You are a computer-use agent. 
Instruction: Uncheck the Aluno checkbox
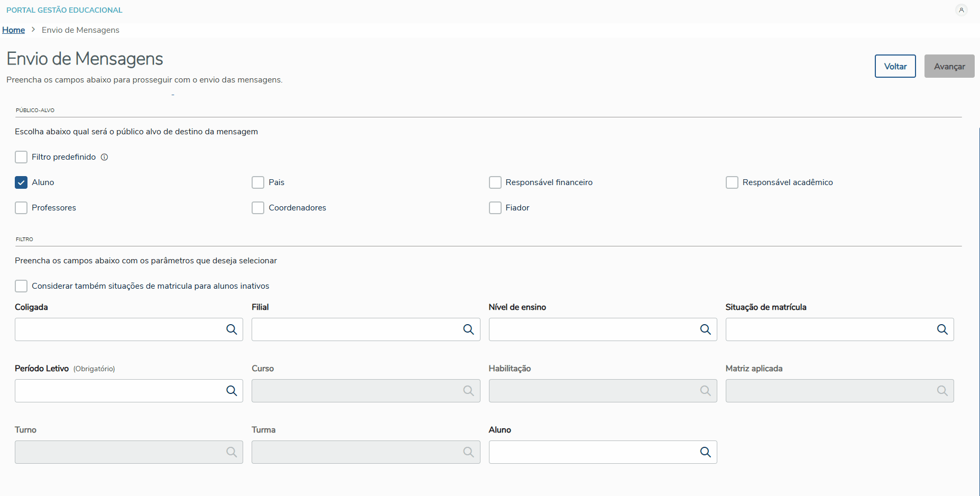pos(21,182)
